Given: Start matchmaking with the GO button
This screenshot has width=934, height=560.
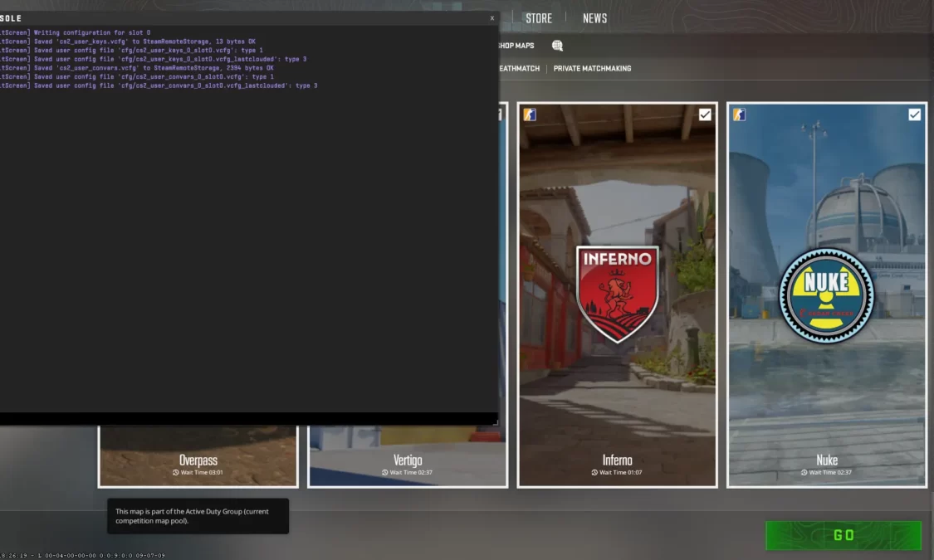Looking at the screenshot, I should pos(844,535).
